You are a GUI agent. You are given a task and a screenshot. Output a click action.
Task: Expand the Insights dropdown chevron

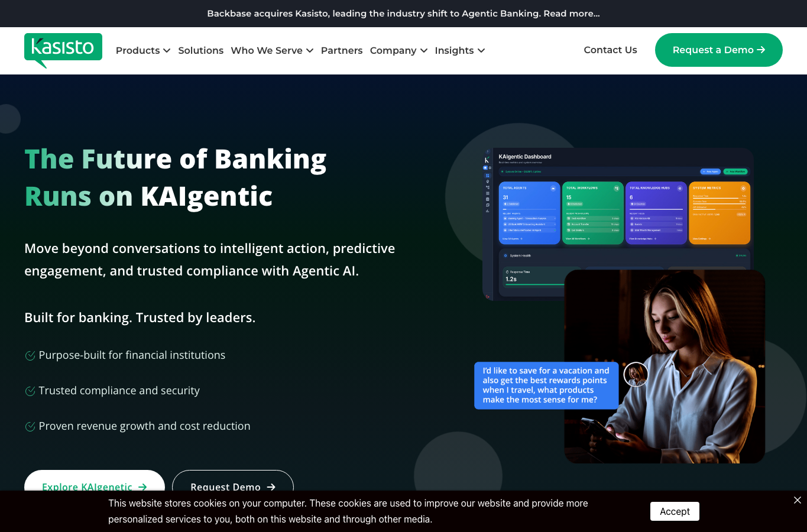[x=481, y=51]
